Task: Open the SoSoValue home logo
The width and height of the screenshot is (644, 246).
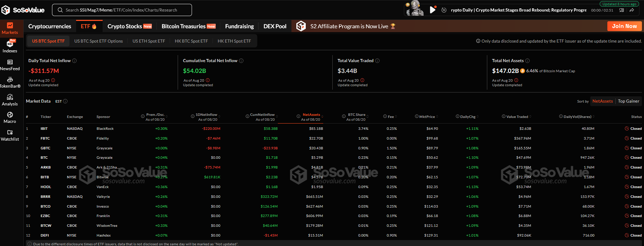Action: point(23,10)
